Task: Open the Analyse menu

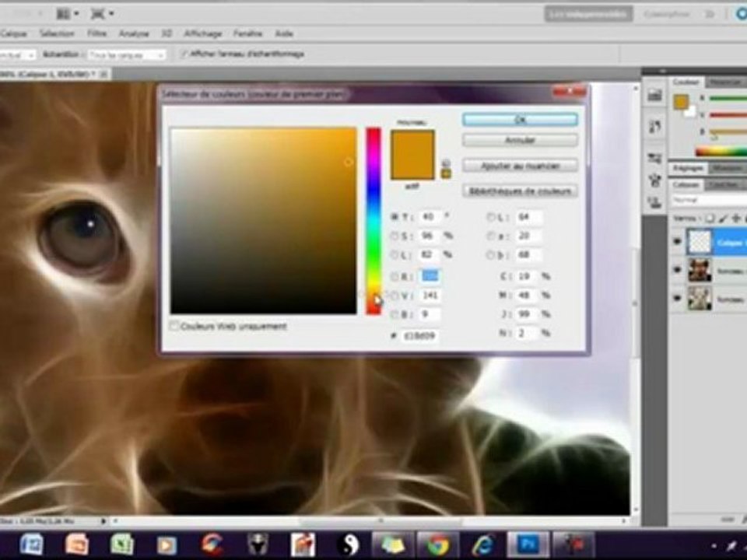Action: coord(134,33)
